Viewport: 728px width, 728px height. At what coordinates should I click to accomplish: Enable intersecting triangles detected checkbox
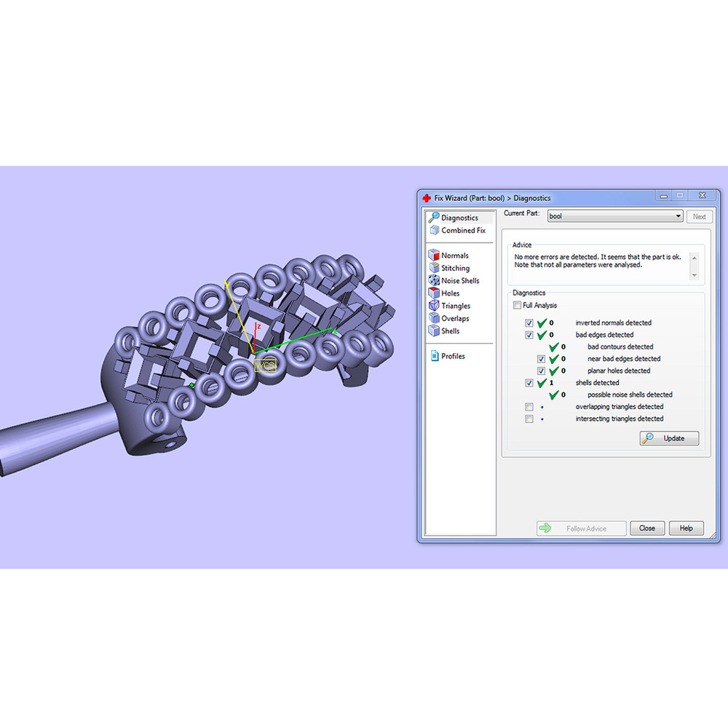(529, 419)
